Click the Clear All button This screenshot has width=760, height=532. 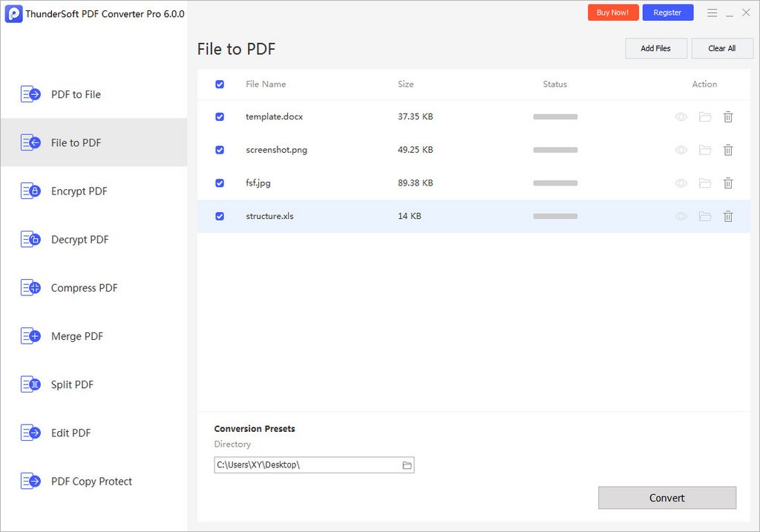click(x=721, y=48)
